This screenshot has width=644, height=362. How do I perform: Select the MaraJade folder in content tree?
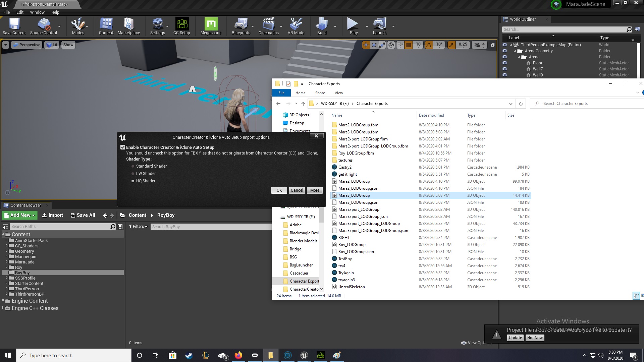(24, 262)
